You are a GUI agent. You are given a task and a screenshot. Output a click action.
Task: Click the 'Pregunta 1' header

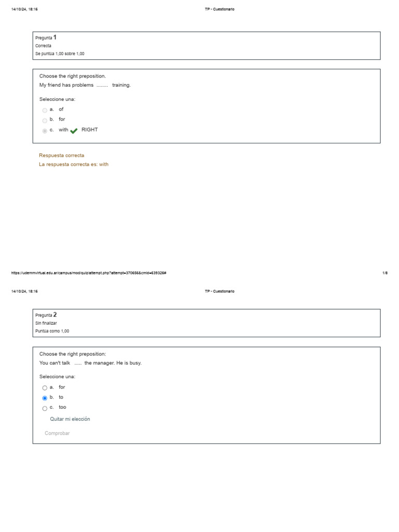coord(46,37)
